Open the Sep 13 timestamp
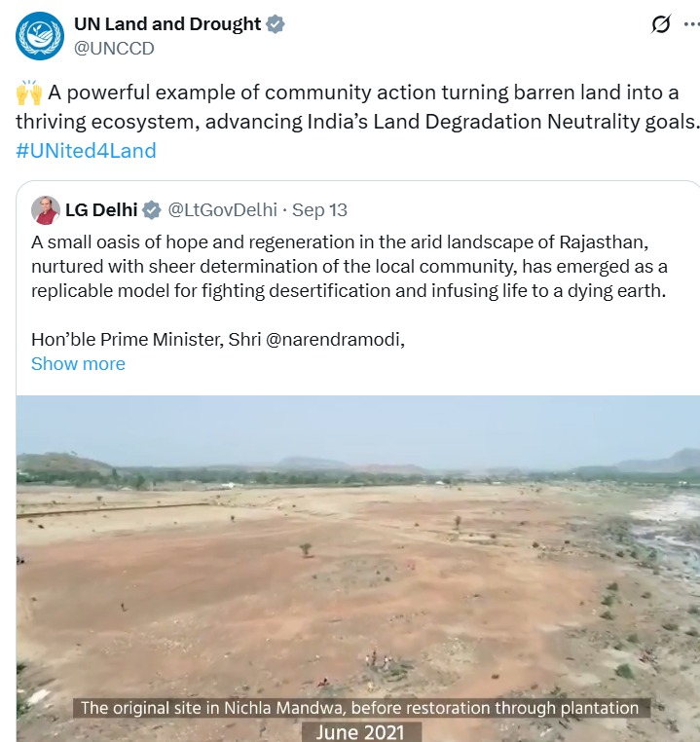The height and width of the screenshot is (742, 700). tap(319, 210)
